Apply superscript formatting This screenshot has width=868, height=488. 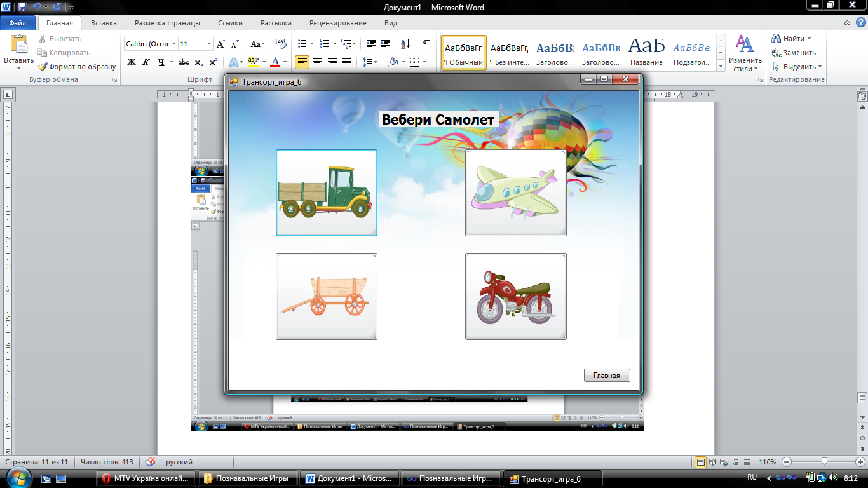(x=213, y=62)
